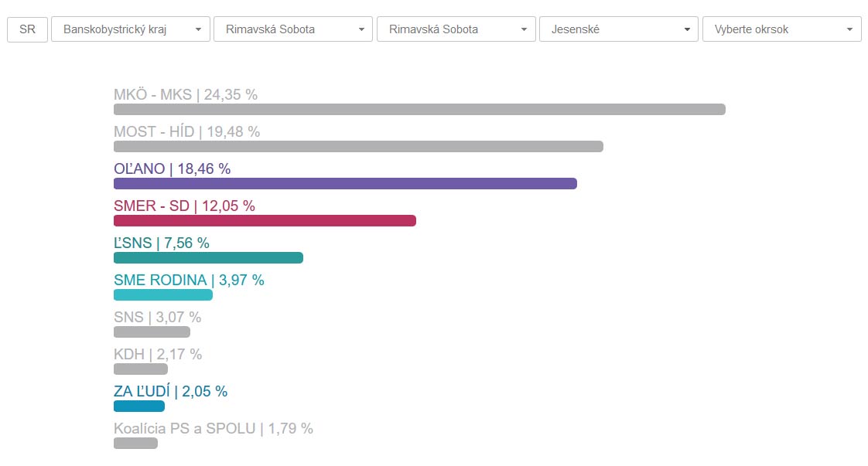Image resolution: width=868 pixels, height=466 pixels.
Task: Open the Jesenské municipality dropdown
Action: point(618,29)
